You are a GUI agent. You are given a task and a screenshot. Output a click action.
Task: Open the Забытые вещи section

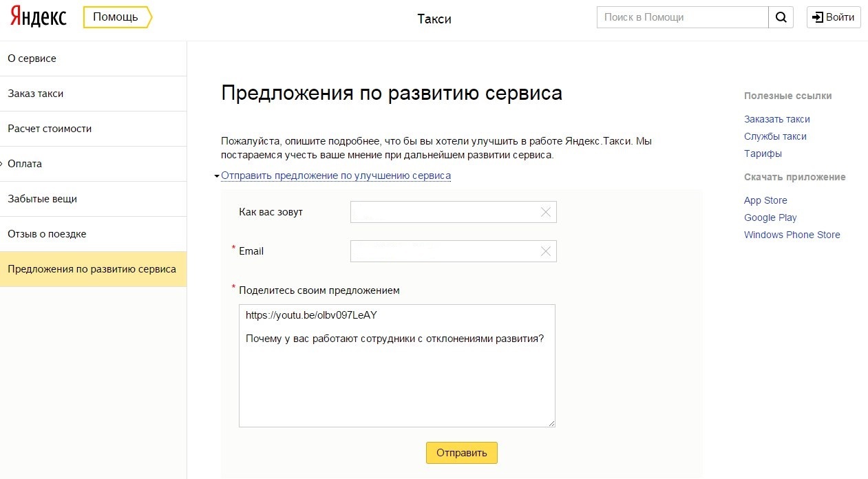[x=93, y=199]
